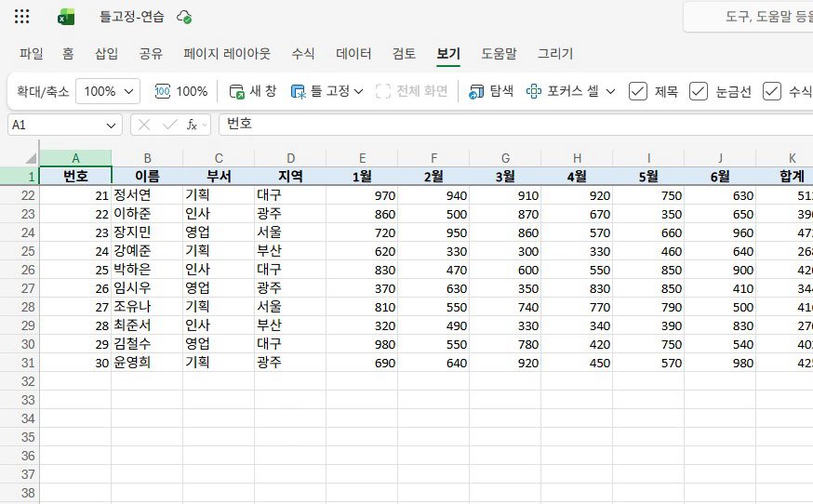Toggle the 눈금선 gridlines checkbox
Viewport: 813px width, 504px height.
(x=699, y=91)
